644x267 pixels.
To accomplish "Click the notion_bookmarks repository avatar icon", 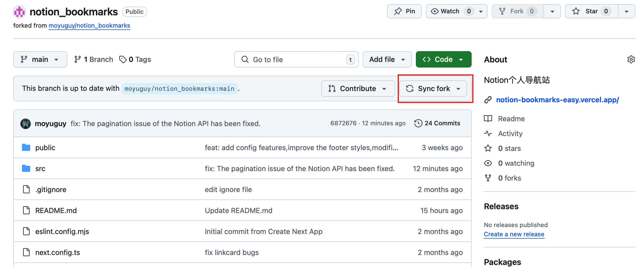I will [19, 12].
